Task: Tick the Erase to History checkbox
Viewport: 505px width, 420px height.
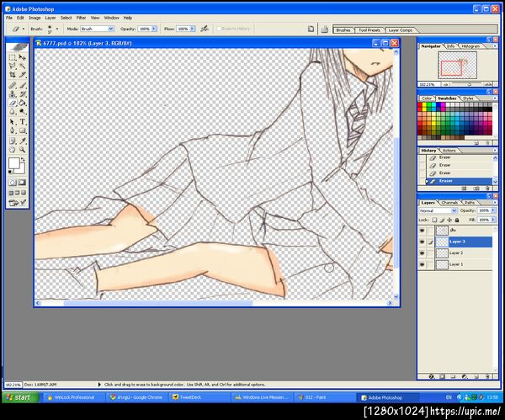Action: (219, 29)
